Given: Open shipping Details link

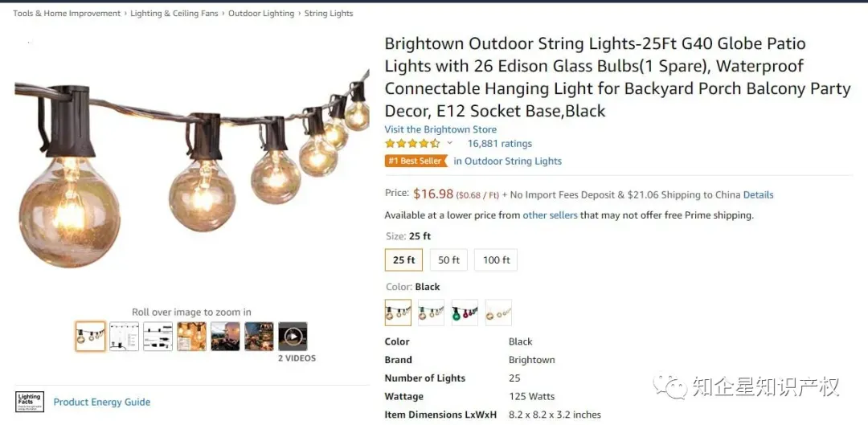Looking at the screenshot, I should [758, 194].
